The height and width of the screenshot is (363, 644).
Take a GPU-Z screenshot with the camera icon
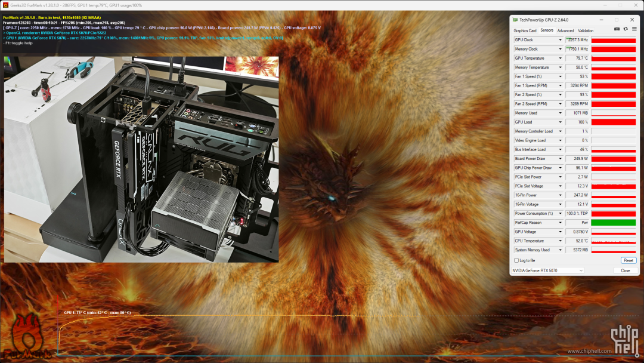click(617, 29)
